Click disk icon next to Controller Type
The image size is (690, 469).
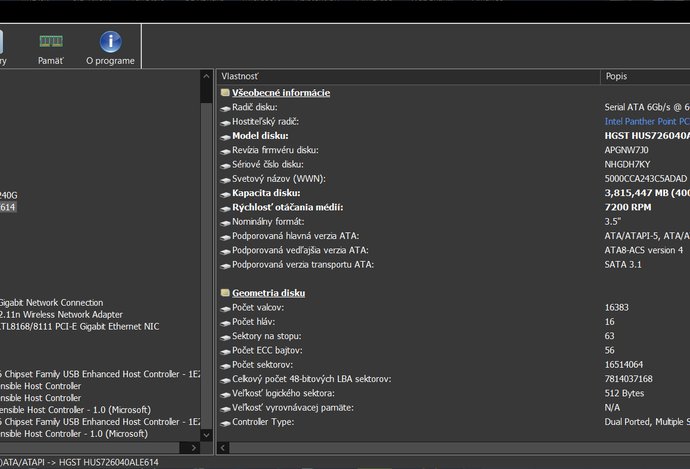point(225,422)
